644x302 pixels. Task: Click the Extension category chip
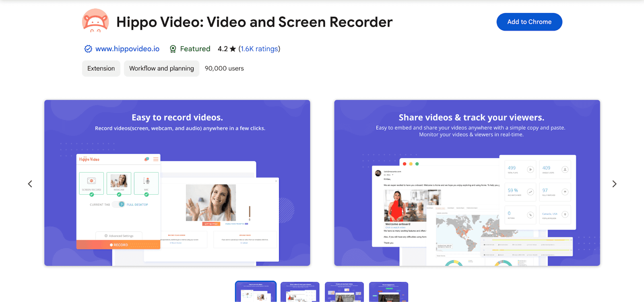[x=101, y=68]
